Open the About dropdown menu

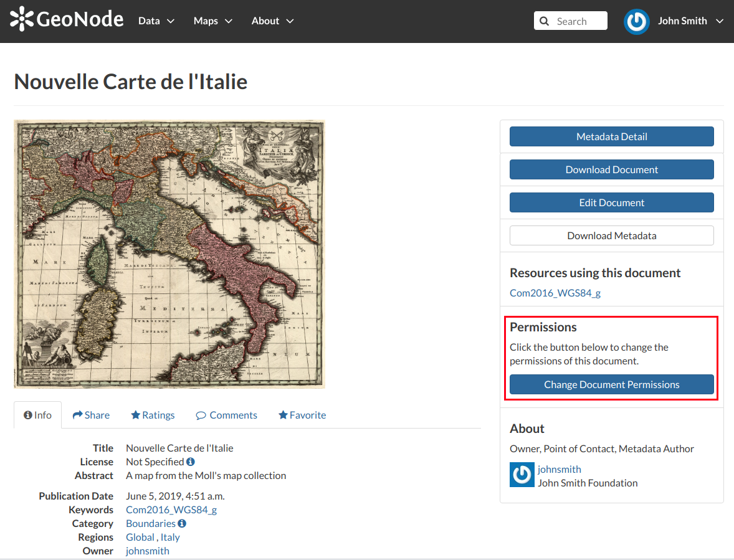272,21
